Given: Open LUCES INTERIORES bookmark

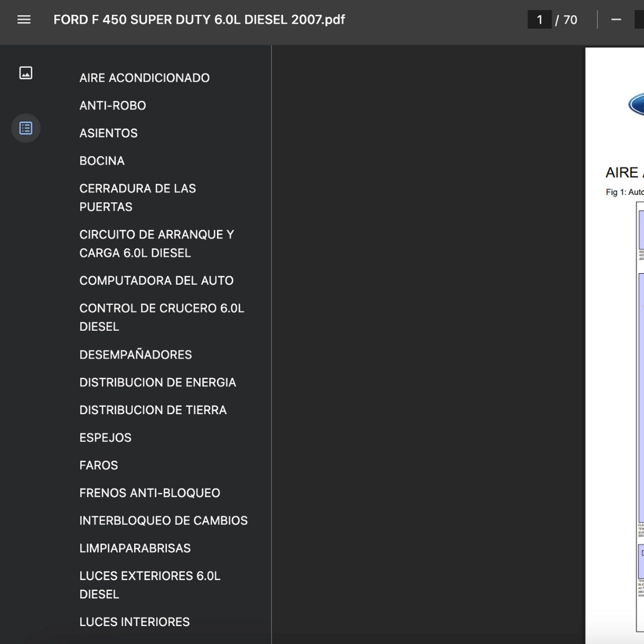Looking at the screenshot, I should 135,622.
